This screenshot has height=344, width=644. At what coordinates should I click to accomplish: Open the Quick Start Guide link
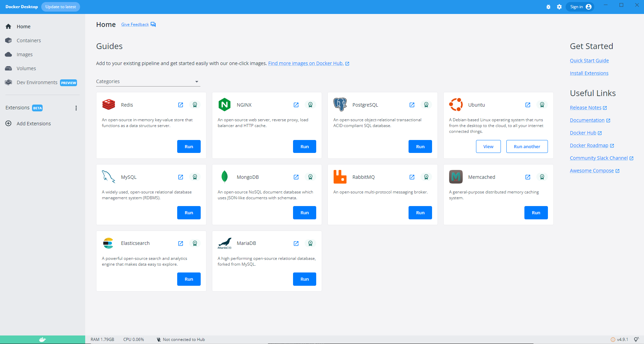pos(589,61)
